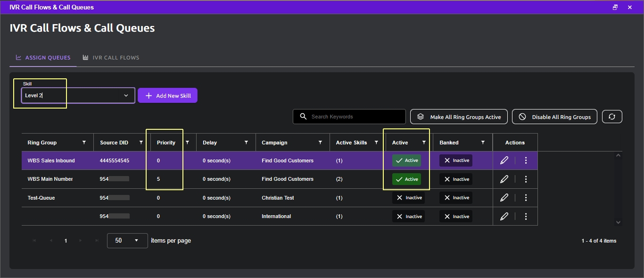The image size is (644, 278).
Task: Toggle Inactive status in Active column for Test-Queue
Action: coord(408,198)
